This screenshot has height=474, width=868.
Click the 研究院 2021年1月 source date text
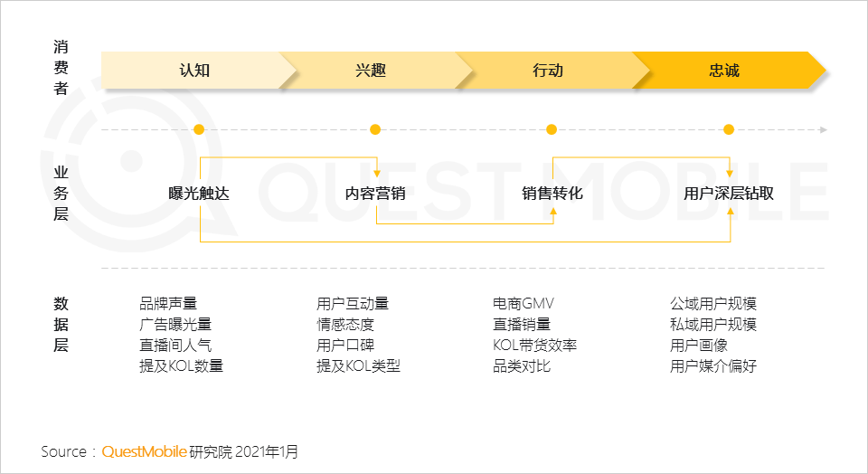click(243, 452)
